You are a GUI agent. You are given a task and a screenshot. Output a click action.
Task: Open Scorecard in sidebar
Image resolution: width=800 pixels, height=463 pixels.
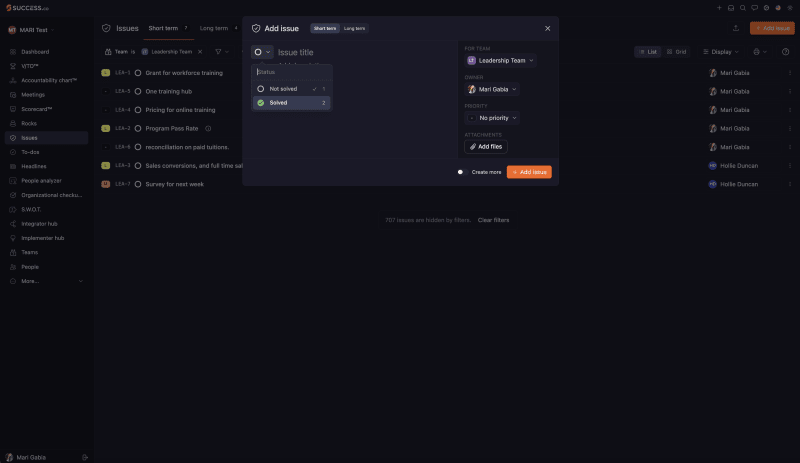(37, 109)
